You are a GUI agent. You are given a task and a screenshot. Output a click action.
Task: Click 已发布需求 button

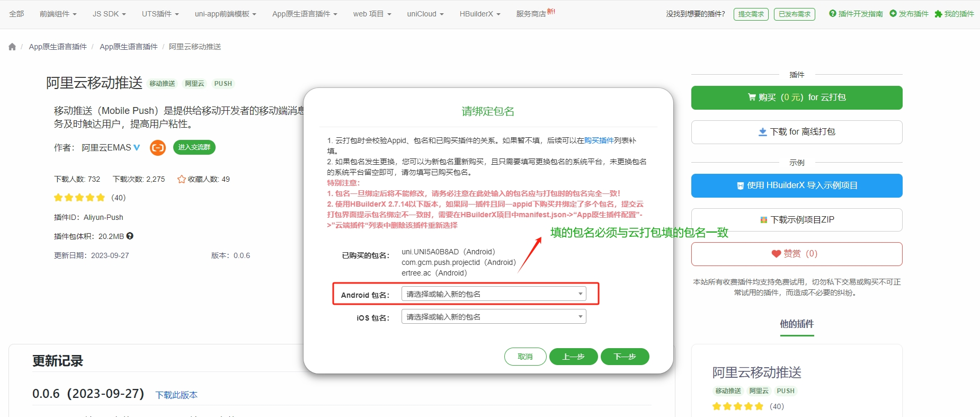click(795, 14)
